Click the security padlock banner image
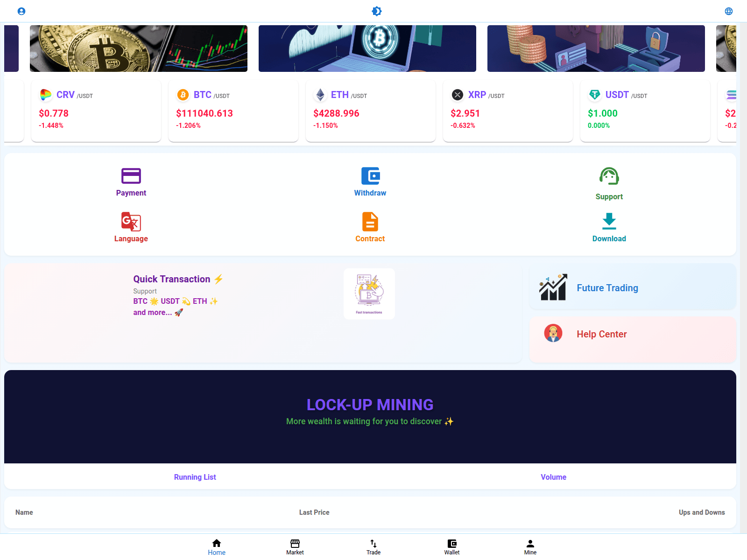The image size is (747, 560). coord(596,49)
